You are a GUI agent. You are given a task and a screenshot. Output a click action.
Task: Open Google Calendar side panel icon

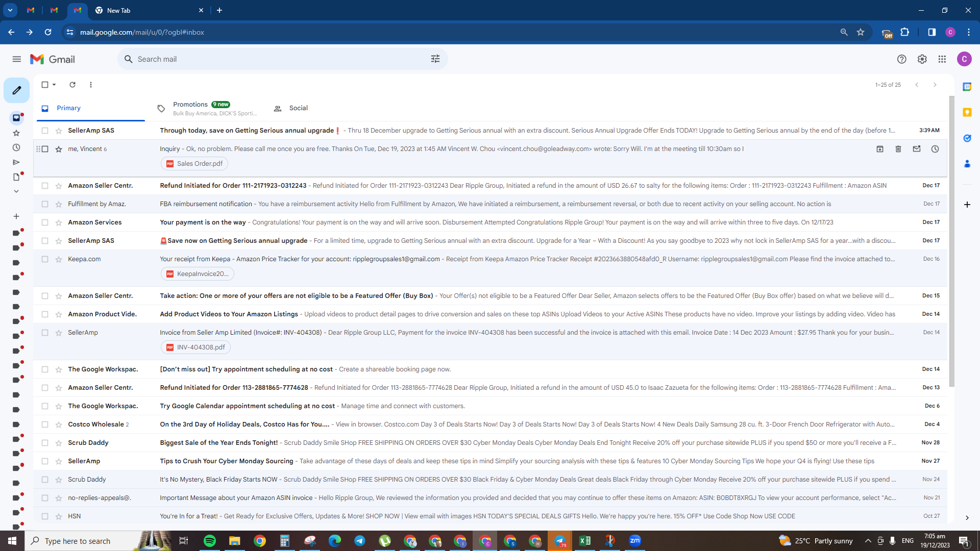click(967, 87)
